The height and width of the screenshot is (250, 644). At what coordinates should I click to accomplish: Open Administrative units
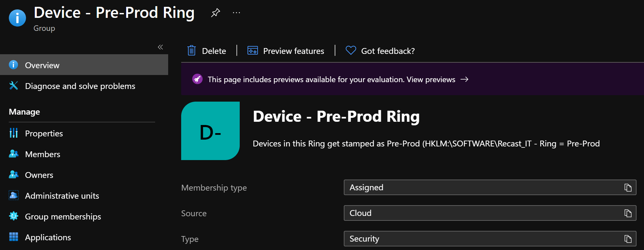62,196
